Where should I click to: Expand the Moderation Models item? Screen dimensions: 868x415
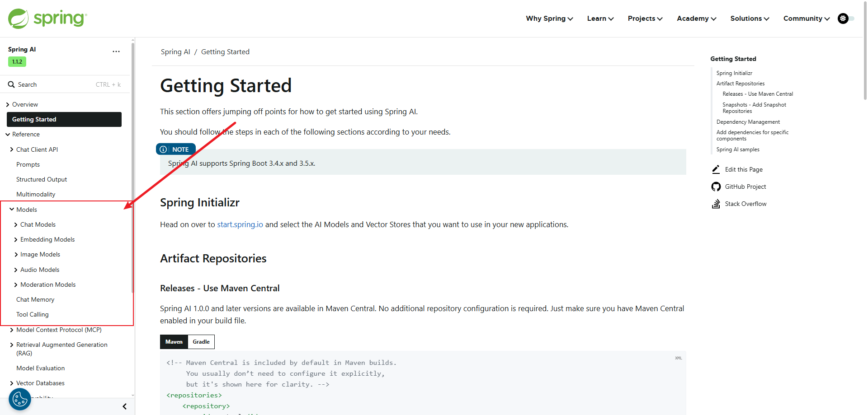[16, 284]
